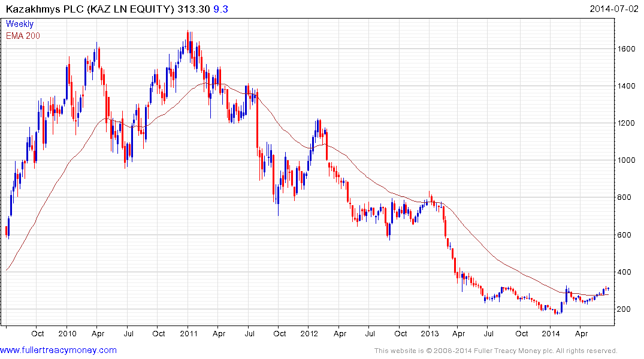
Task: Click the 1000 price axis label
Action: (627, 160)
